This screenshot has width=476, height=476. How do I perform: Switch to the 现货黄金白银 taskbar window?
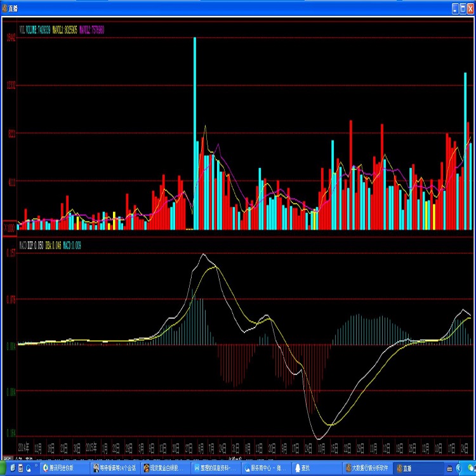(164, 468)
